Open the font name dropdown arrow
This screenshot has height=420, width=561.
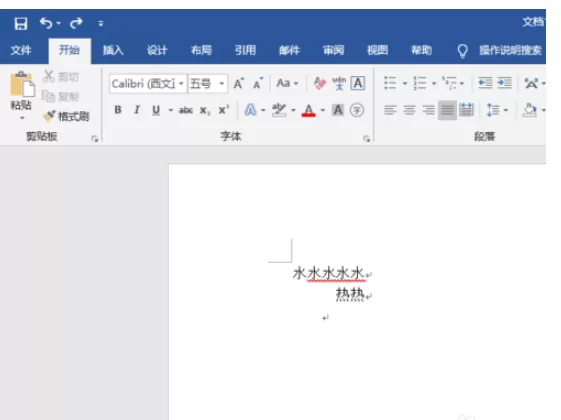coord(181,84)
